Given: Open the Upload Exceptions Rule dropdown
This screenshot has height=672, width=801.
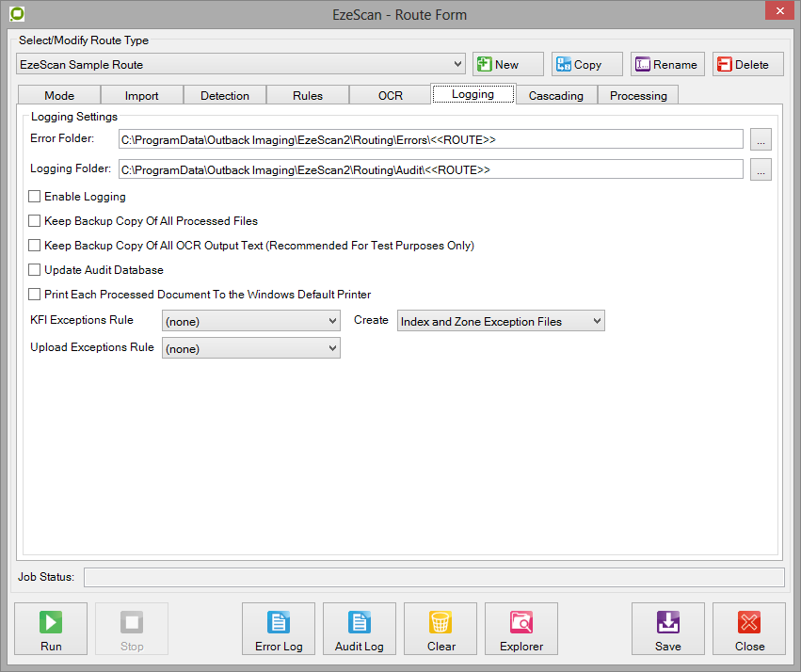Looking at the screenshot, I should tap(251, 348).
